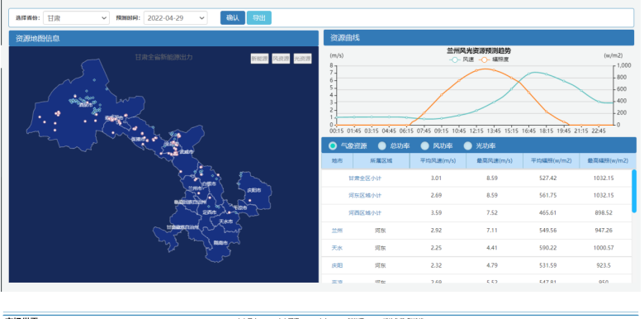This screenshot has height=319, width=644.
Task: Click the 天水市 region on the map
Action: click(225, 221)
